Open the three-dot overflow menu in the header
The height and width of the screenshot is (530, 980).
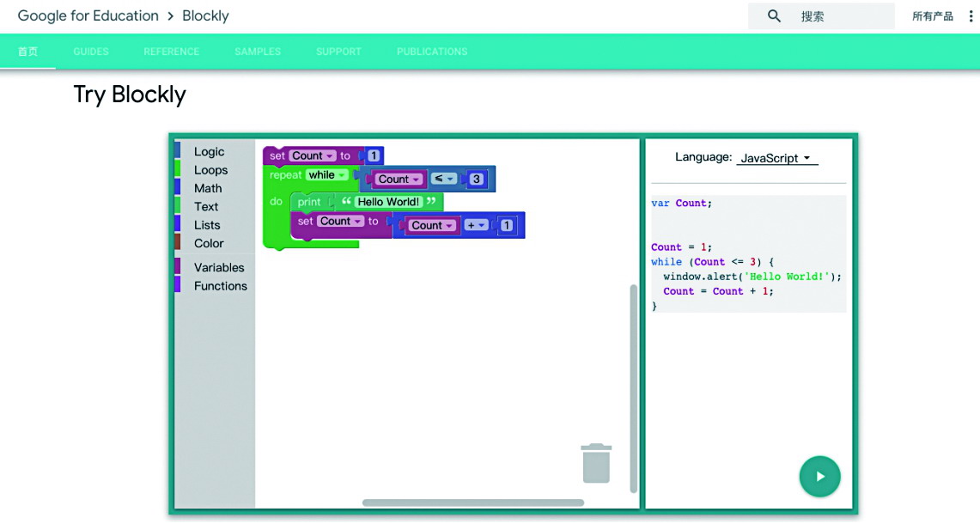click(x=971, y=16)
